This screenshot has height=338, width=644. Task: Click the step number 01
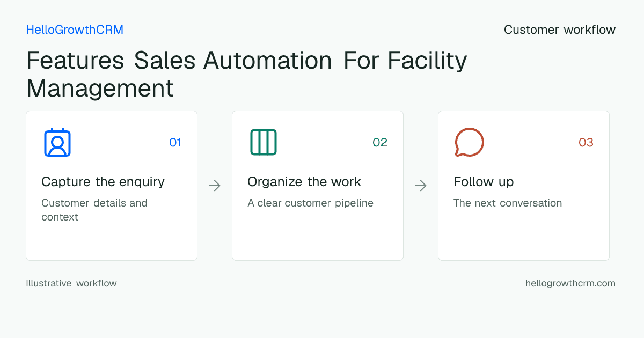pyautogui.click(x=175, y=142)
